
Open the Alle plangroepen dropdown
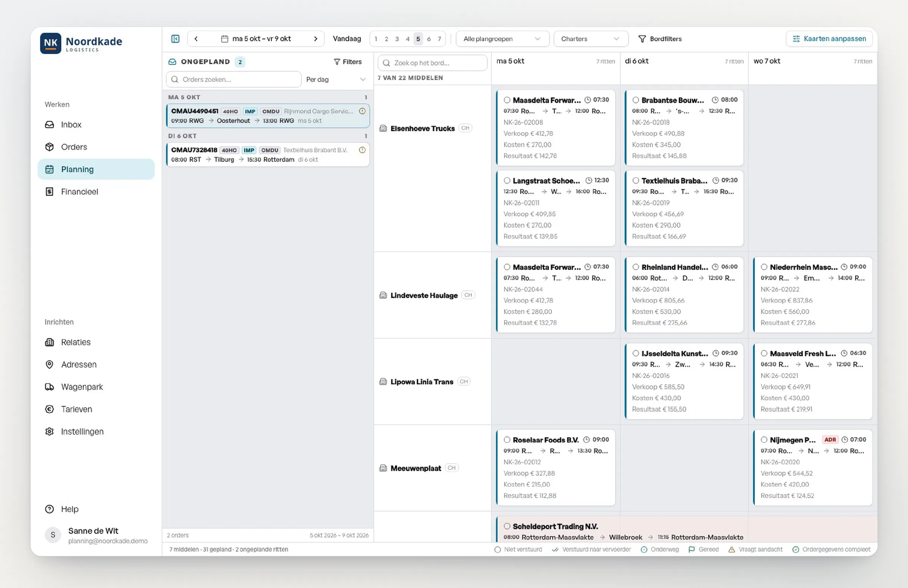coord(502,39)
